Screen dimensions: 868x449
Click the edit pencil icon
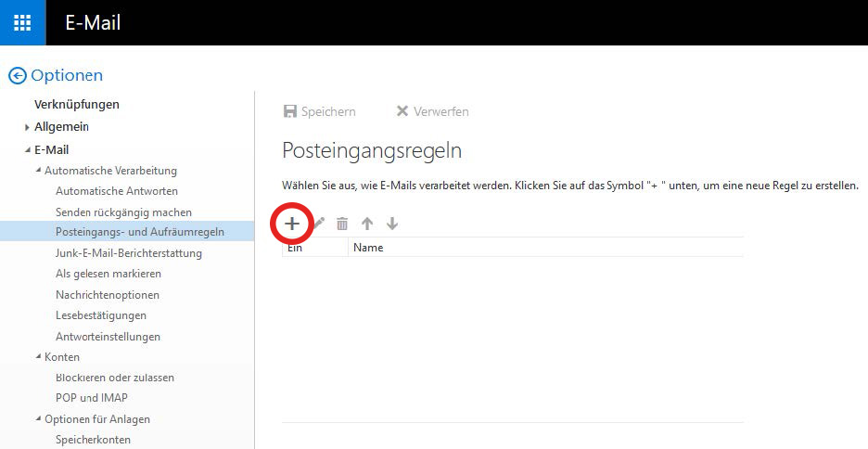click(319, 224)
